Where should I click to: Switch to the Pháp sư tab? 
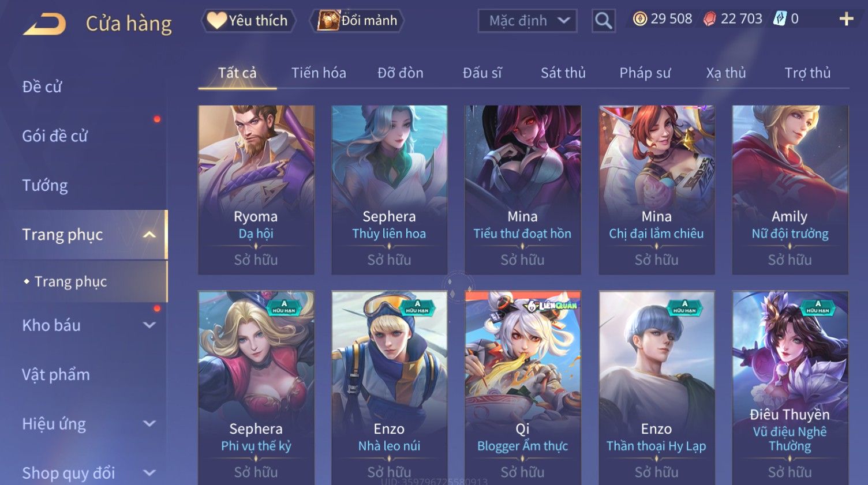pos(645,73)
